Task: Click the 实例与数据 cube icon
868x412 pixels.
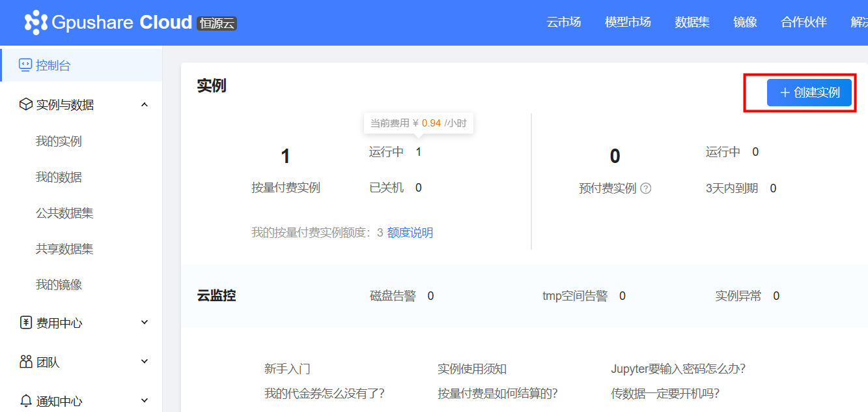Action: (x=25, y=104)
